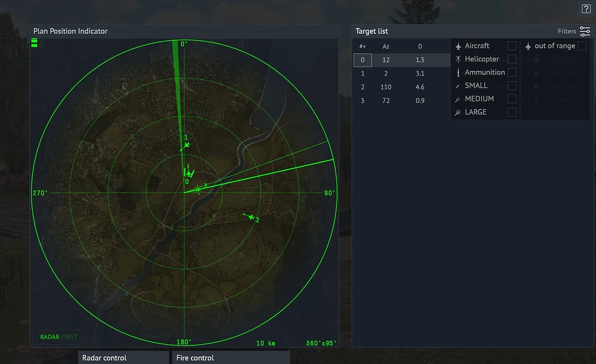Toggle the Aircraft filter checkbox
The image size is (596, 364).
click(512, 46)
